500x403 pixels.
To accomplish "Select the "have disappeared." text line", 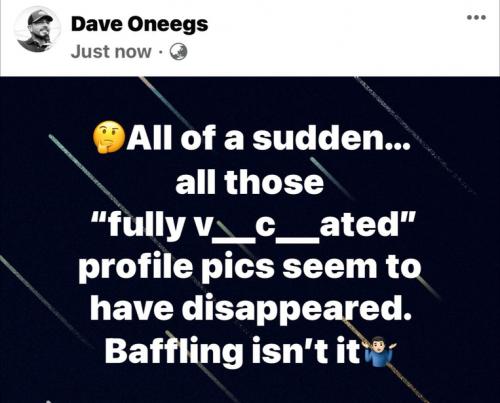I will (251, 309).
